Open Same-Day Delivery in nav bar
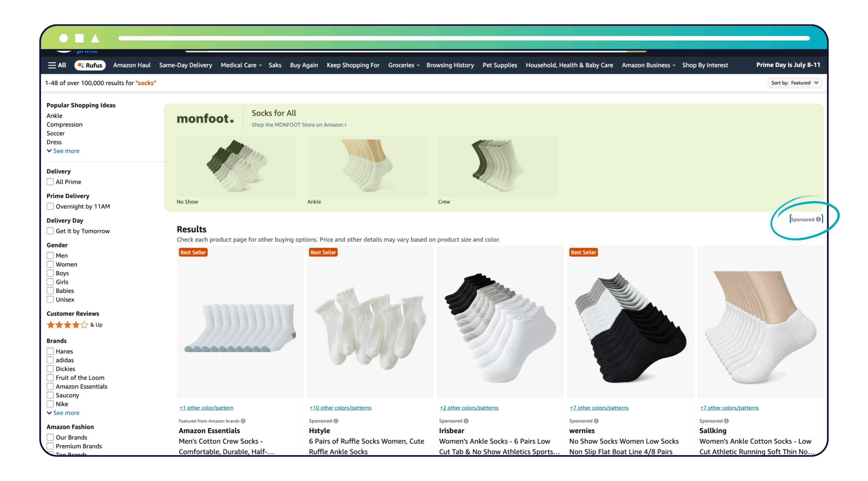This screenshot has width=868, height=481. [185, 65]
